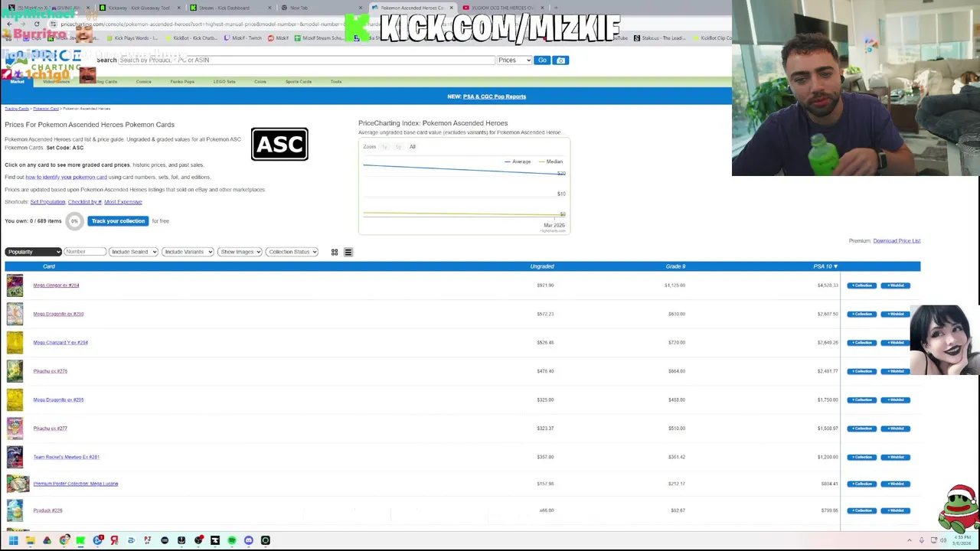The image size is (980, 551).
Task: Click Pikachu ex #276 card thumbnail
Action: pos(15,371)
